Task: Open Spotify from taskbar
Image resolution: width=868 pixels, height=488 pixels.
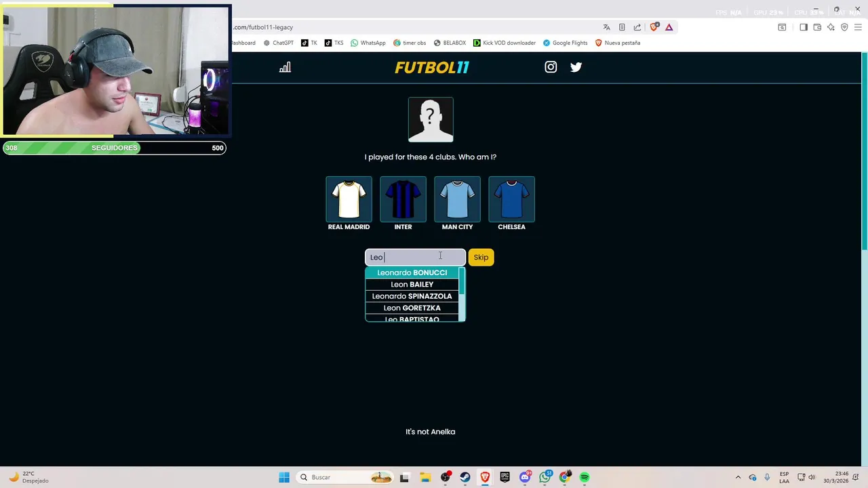Action: coord(585,477)
